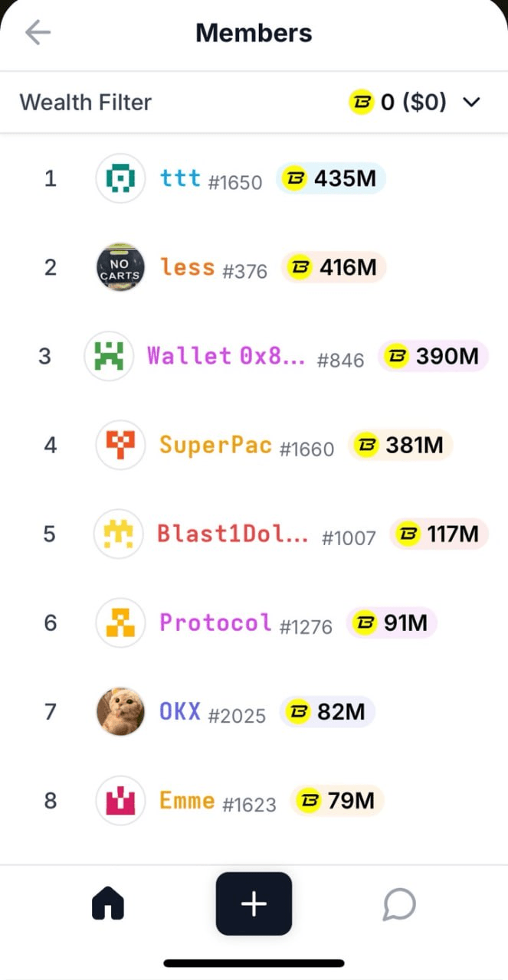Screen dimensions: 508x980
Task: Select the Wealth Filter label
Action: tap(86, 102)
